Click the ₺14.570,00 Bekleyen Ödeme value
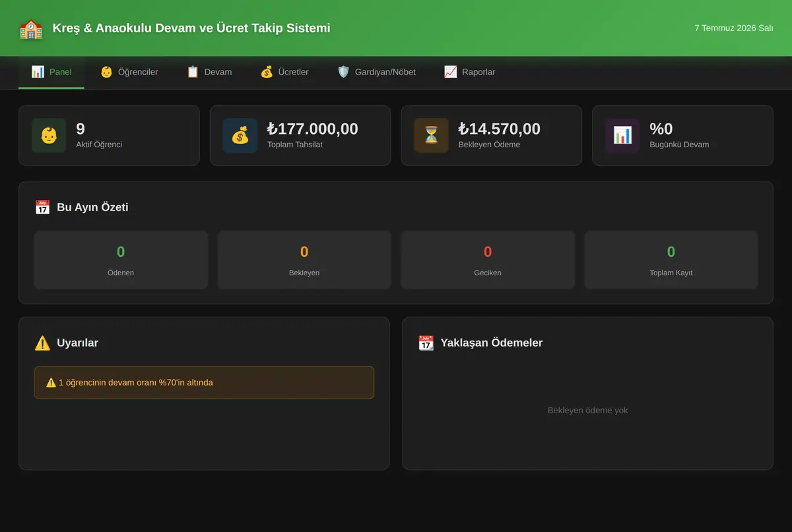The width and height of the screenshot is (792, 532). point(500,129)
